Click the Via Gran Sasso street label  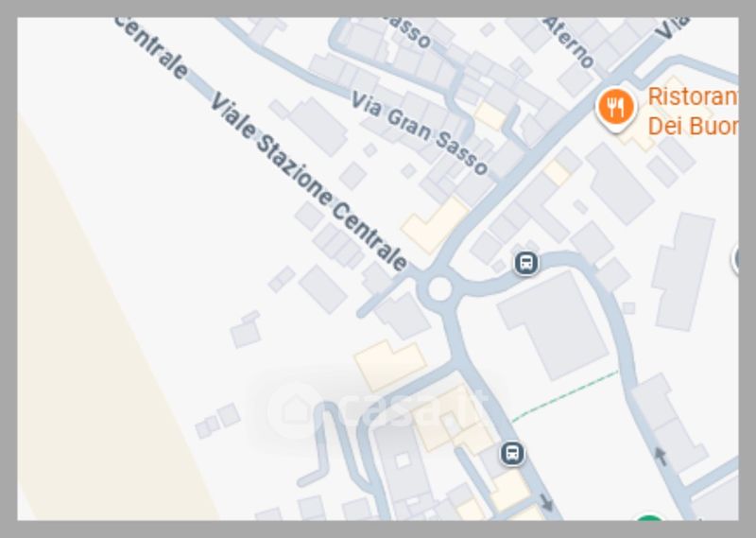pyautogui.click(x=419, y=133)
